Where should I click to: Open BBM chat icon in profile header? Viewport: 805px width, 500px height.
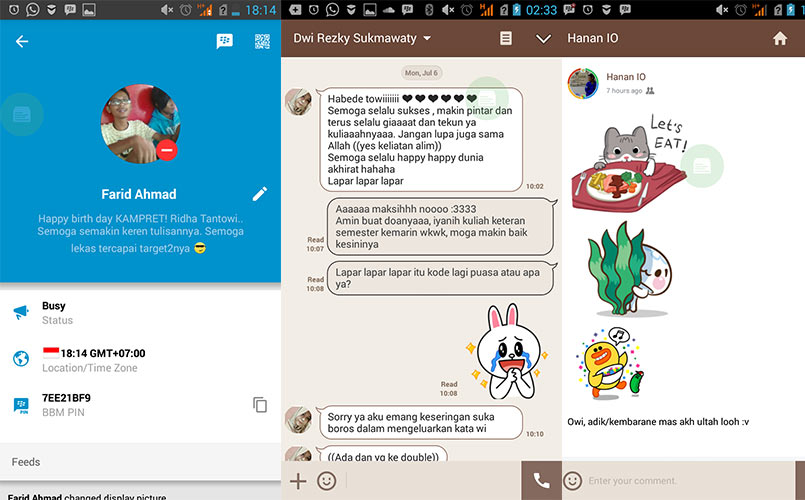[225, 42]
